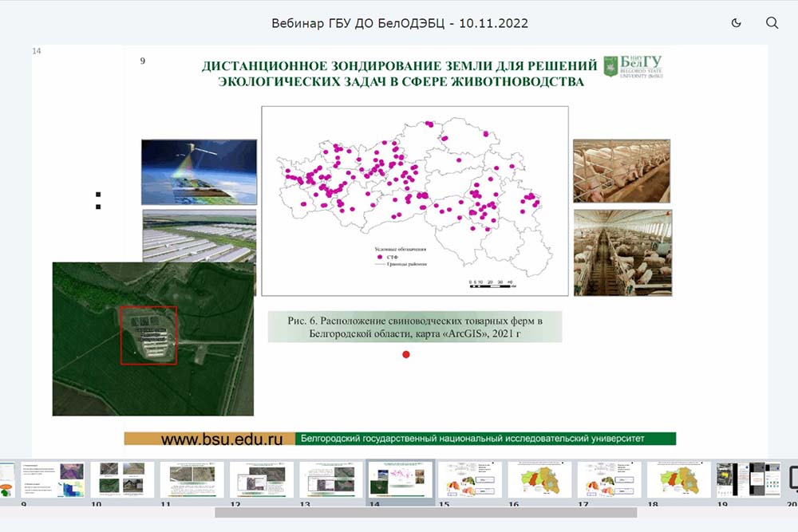Image resolution: width=798 pixels, height=532 pixels.
Task: Click the red dot pointer below the caption
Action: 406,354
